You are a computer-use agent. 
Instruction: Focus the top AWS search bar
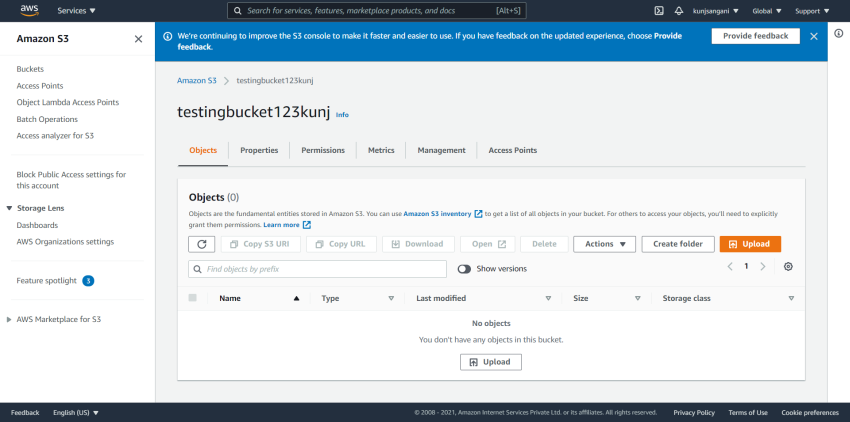[x=377, y=11]
